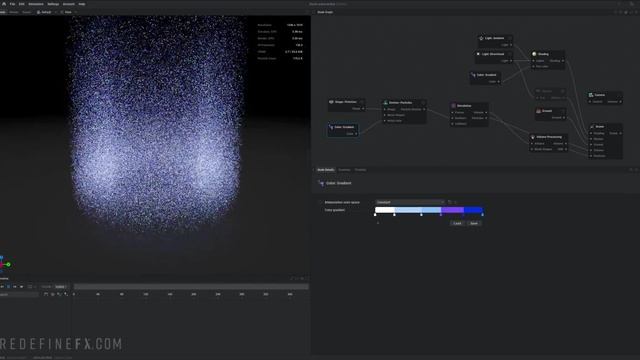The height and width of the screenshot is (360, 640).
Task: Select the Camera node icon
Action: click(x=591, y=95)
